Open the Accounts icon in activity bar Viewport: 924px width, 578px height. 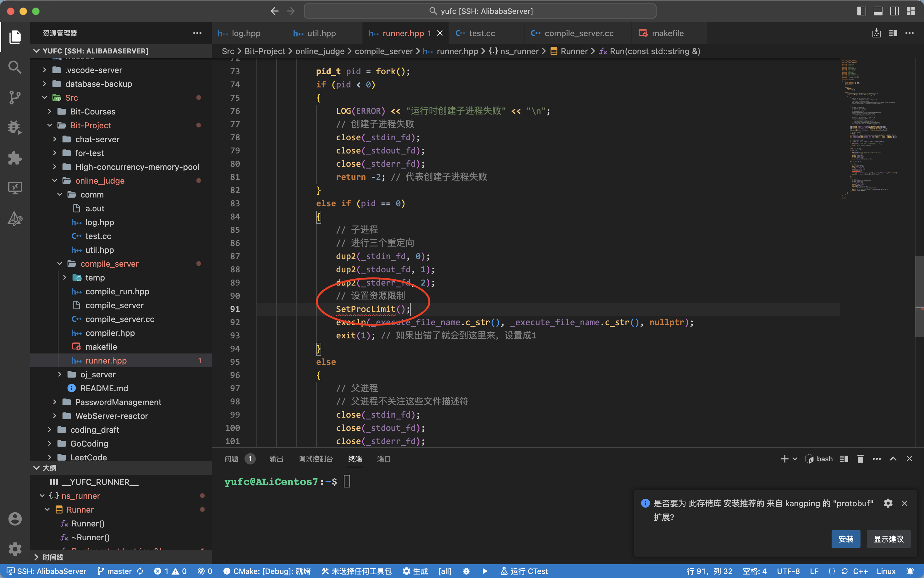click(15, 519)
